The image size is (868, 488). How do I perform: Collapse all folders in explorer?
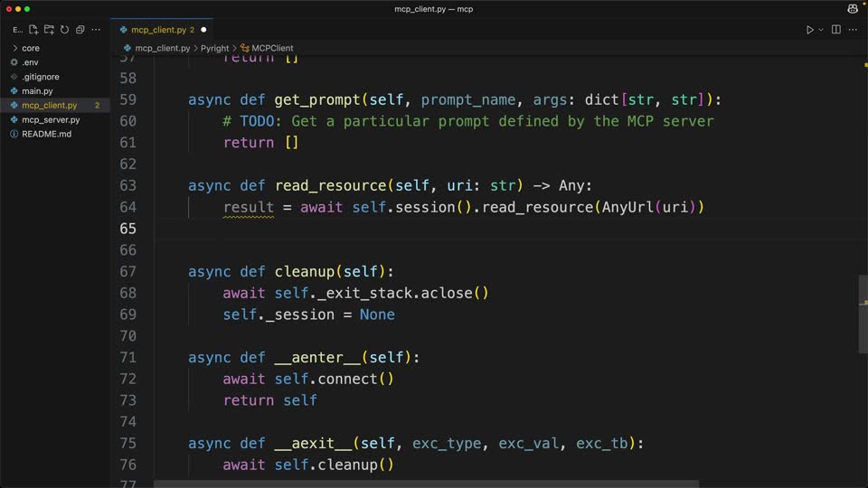tap(80, 29)
